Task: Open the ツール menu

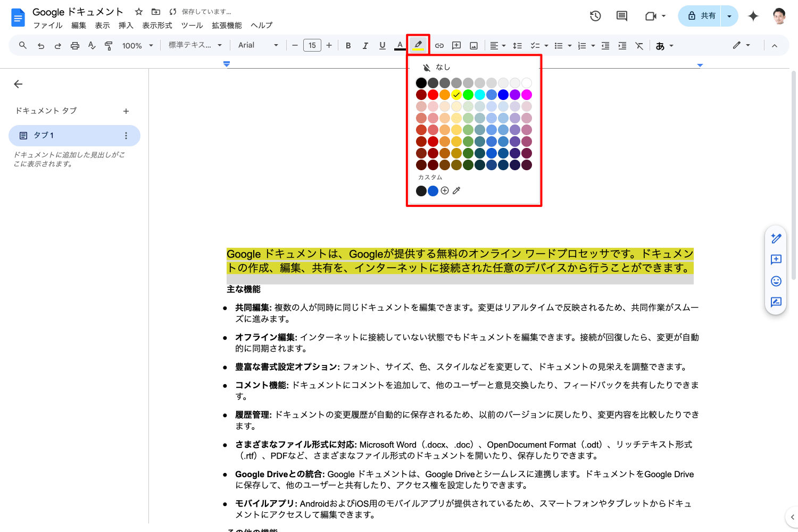Action: click(192, 26)
